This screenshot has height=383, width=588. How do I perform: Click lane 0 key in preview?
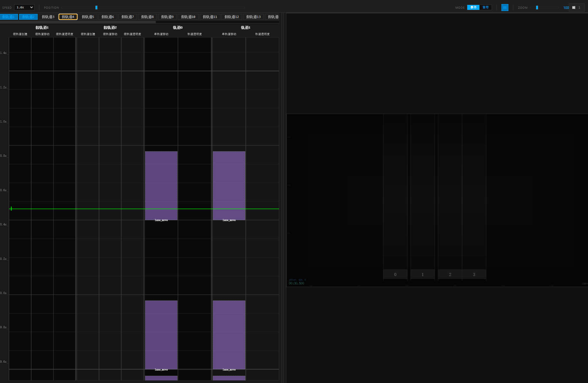click(395, 274)
